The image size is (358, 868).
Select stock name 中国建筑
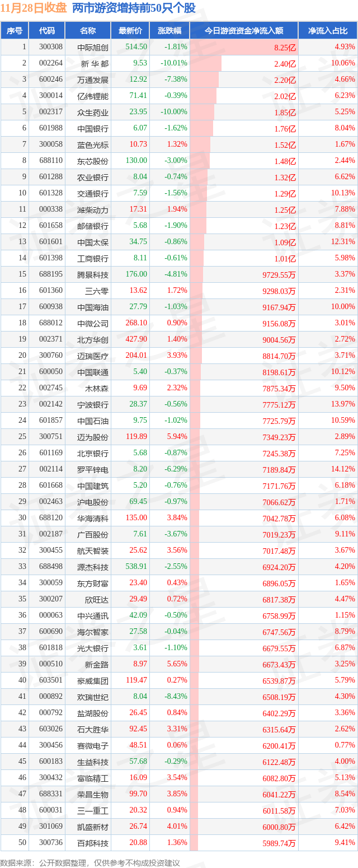click(x=93, y=486)
